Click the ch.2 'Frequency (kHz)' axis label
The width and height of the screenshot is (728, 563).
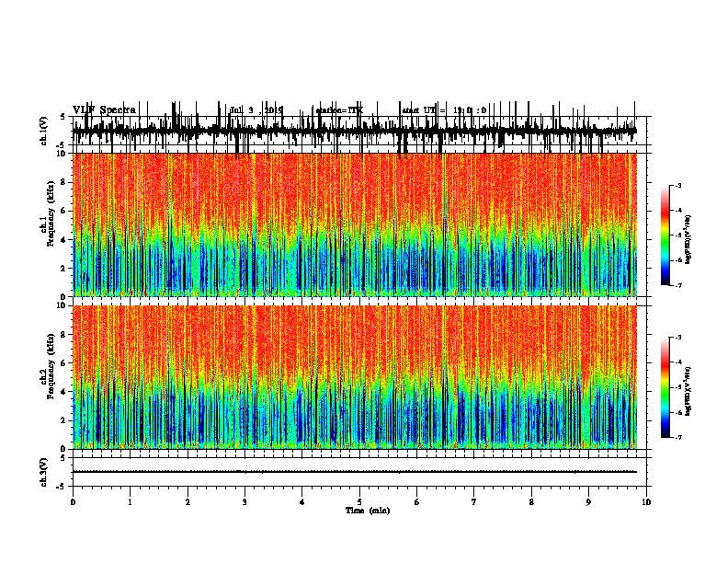51,366
